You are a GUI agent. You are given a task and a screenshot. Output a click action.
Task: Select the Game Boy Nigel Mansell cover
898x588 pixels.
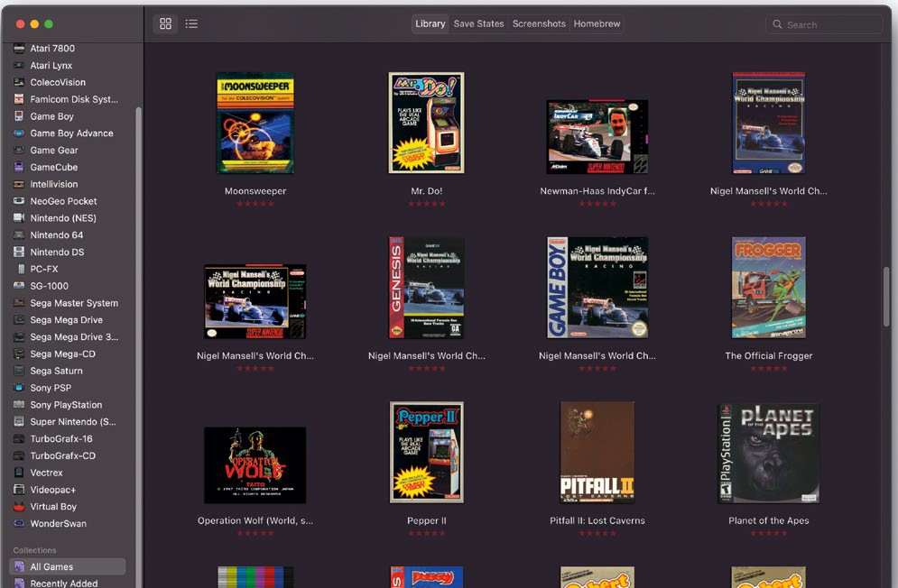point(597,288)
